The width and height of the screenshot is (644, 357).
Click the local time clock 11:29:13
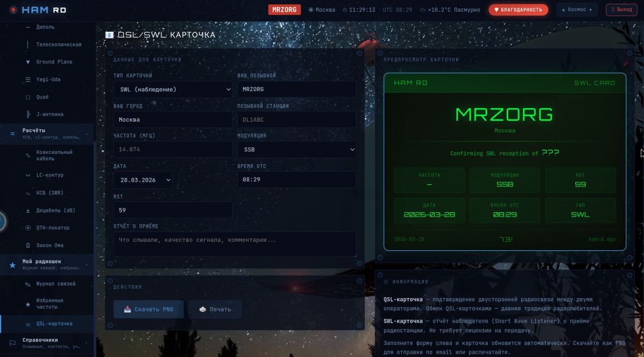click(x=359, y=10)
